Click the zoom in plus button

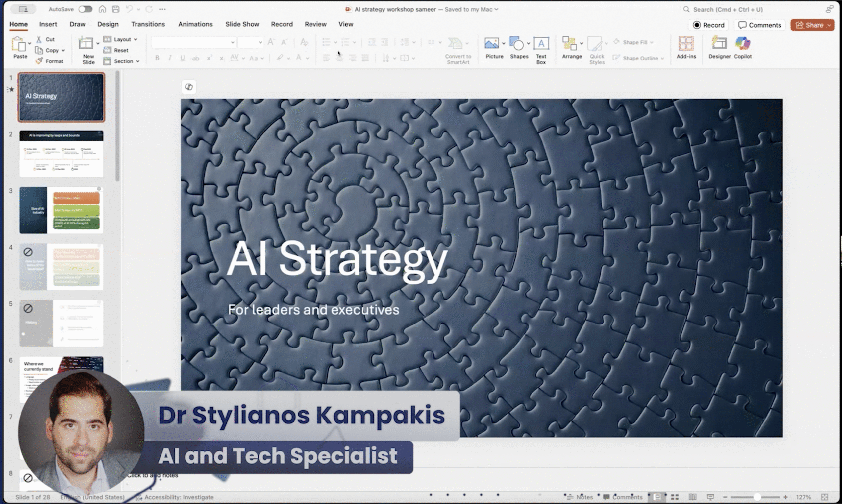click(786, 497)
